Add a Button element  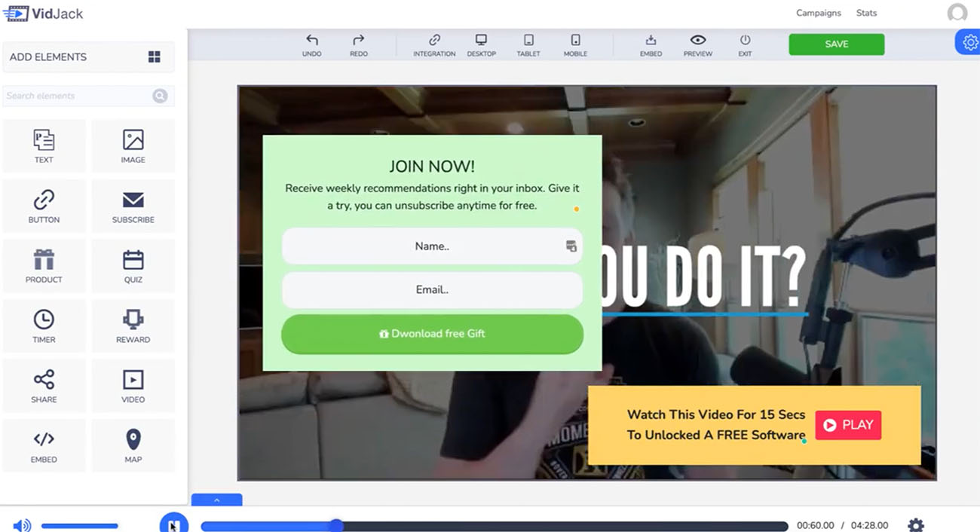44,206
